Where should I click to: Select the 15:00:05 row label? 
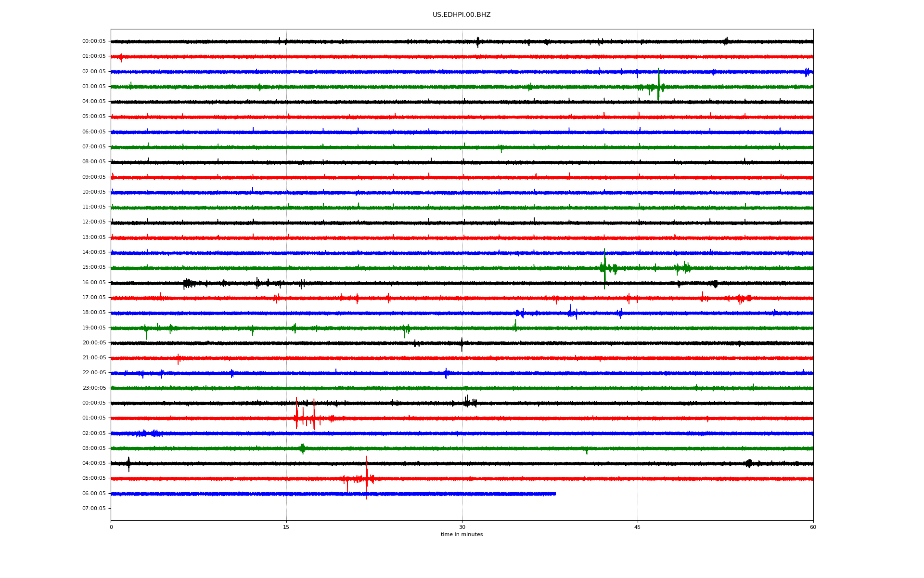[x=94, y=267]
